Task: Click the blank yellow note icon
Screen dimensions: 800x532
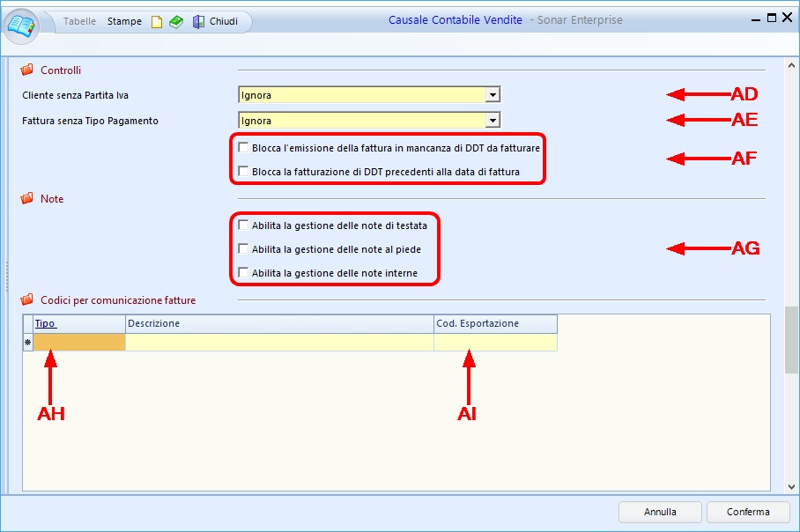Action: point(157,22)
